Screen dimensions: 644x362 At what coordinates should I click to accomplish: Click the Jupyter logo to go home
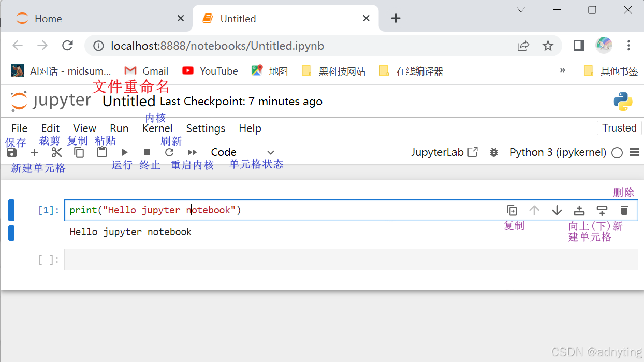point(51,101)
